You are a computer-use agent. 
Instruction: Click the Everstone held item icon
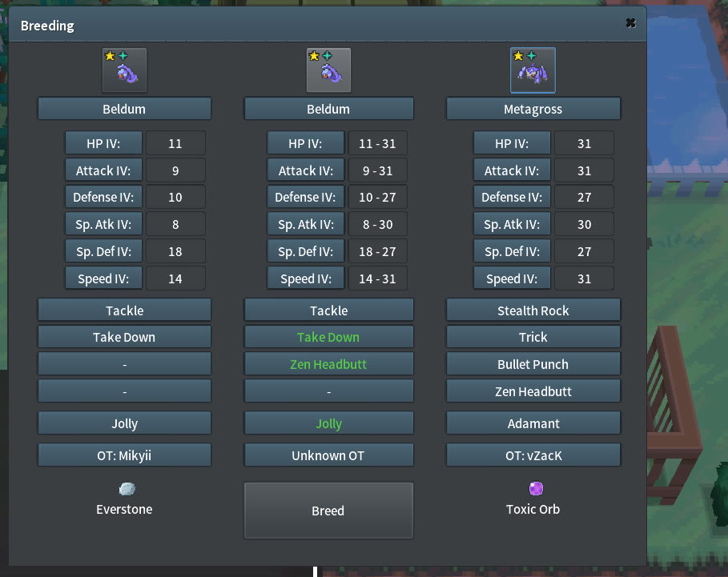tap(127, 489)
